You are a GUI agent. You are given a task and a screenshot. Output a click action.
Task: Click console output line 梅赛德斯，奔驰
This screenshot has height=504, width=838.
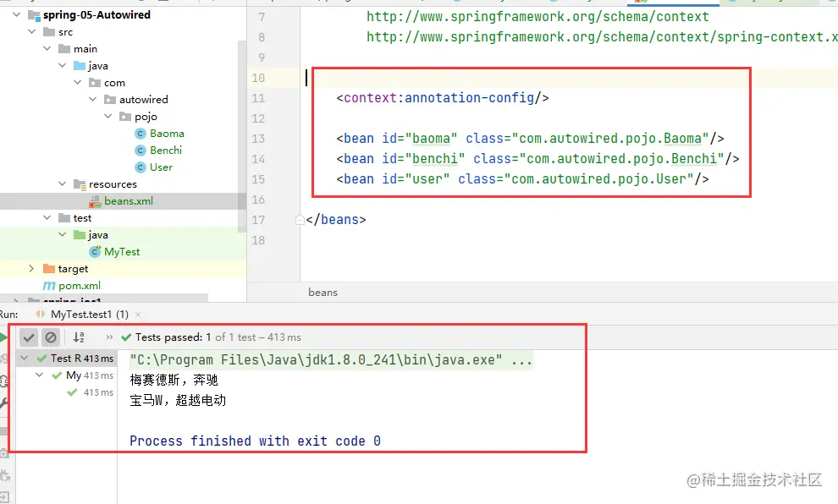click(174, 381)
